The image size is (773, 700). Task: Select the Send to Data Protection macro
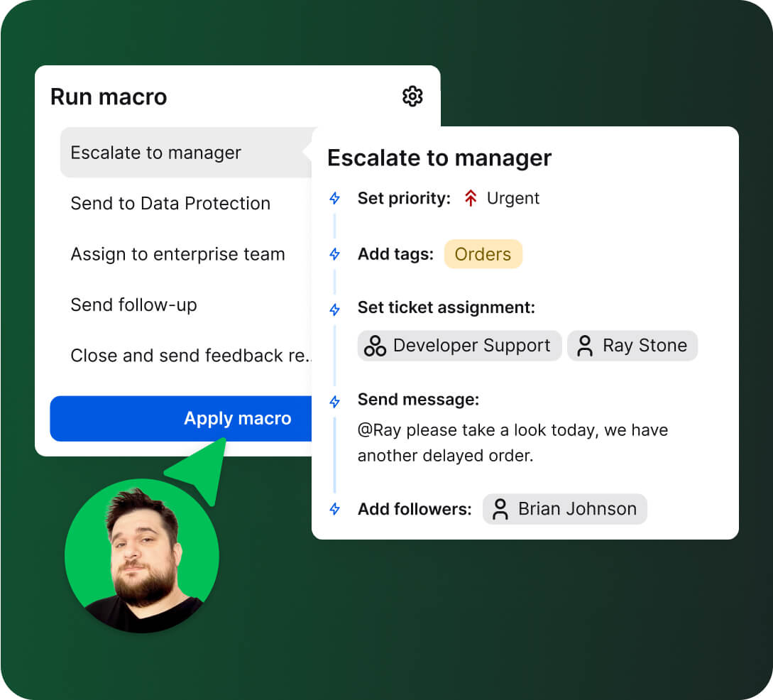[170, 204]
